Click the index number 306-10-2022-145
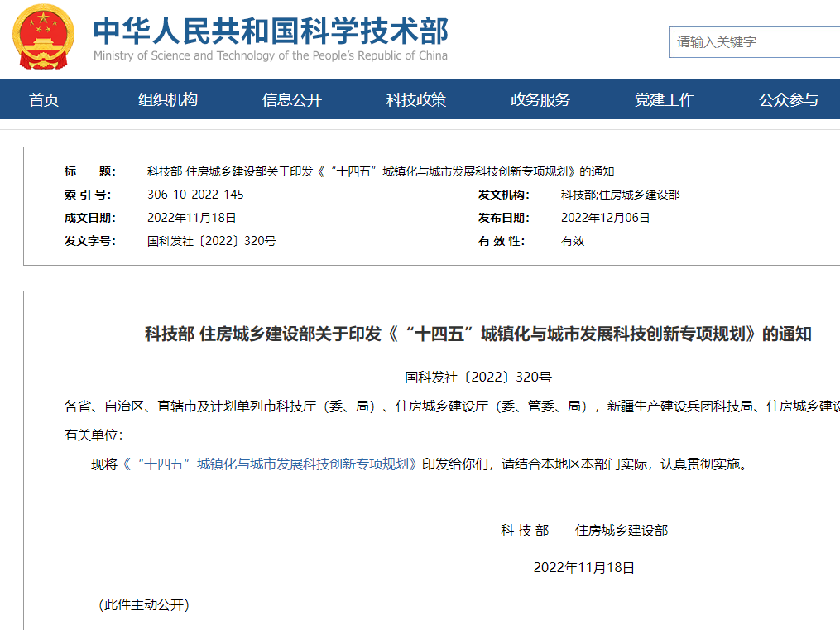Viewport: 840px width, 630px height. (x=195, y=195)
